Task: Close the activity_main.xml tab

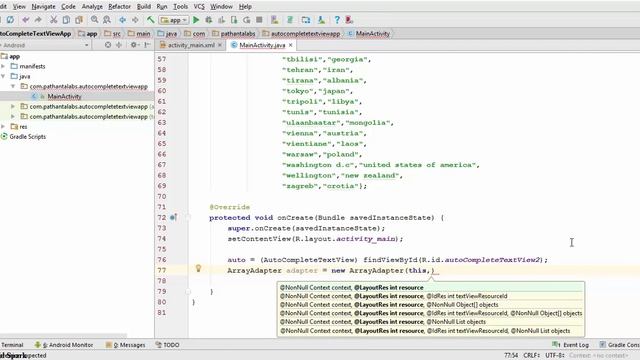Action: click(x=220, y=45)
